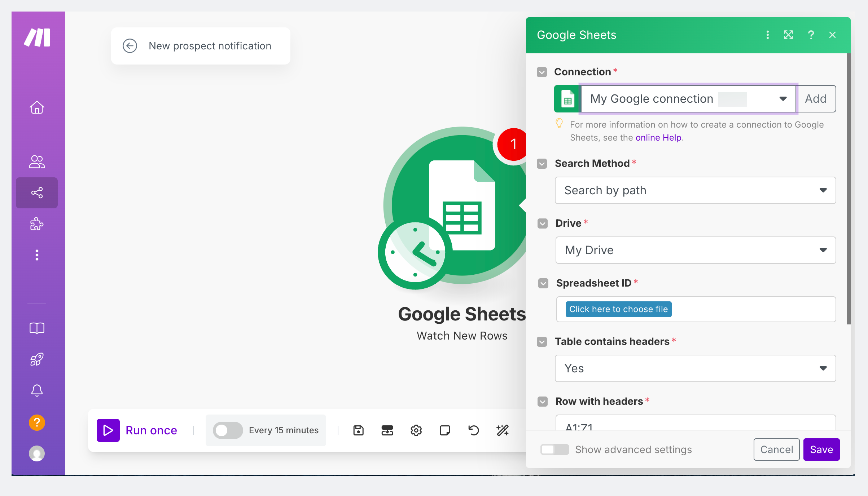Image resolution: width=868 pixels, height=496 pixels.
Task: Click the Cancel button
Action: 776,449
